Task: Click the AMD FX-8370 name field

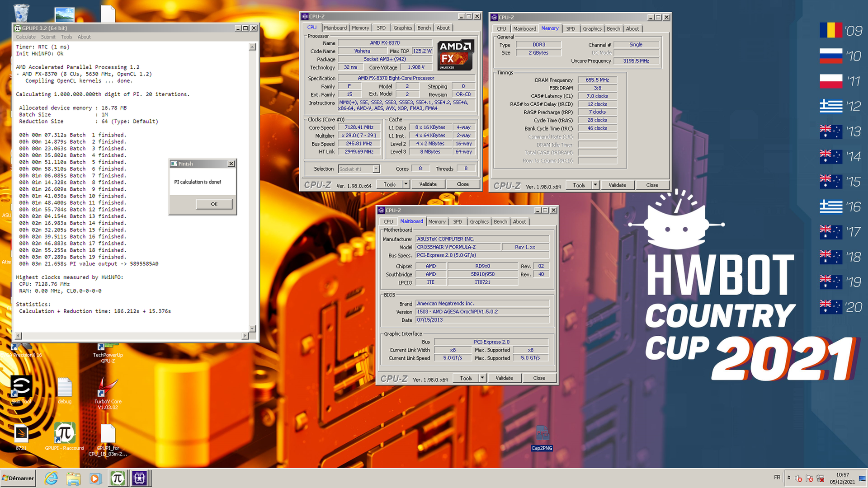Action: [x=385, y=43]
